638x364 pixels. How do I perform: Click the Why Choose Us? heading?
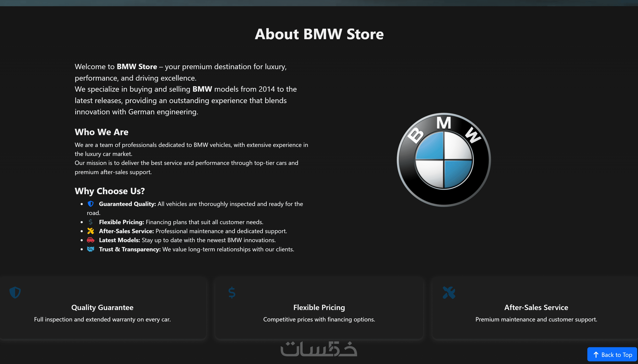tap(110, 191)
